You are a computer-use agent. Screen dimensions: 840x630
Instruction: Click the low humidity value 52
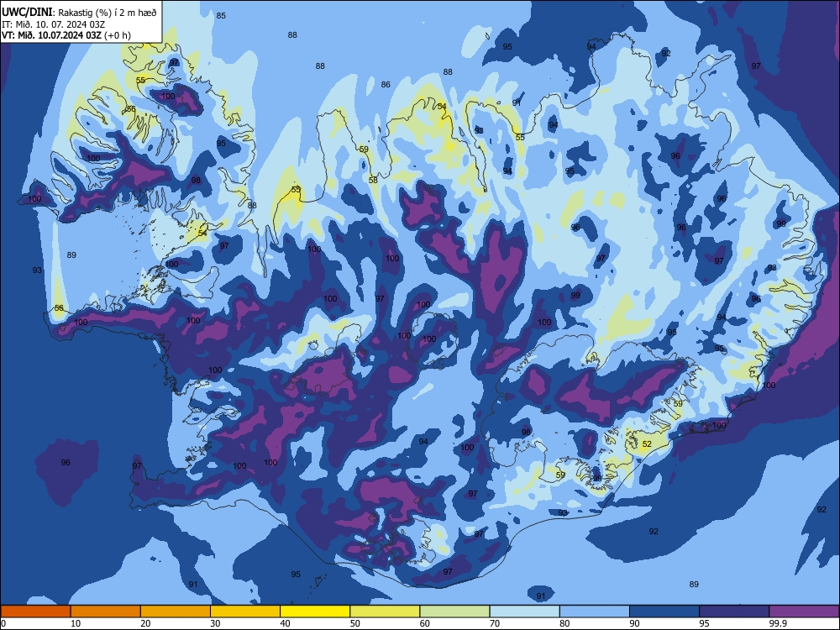pyautogui.click(x=647, y=444)
